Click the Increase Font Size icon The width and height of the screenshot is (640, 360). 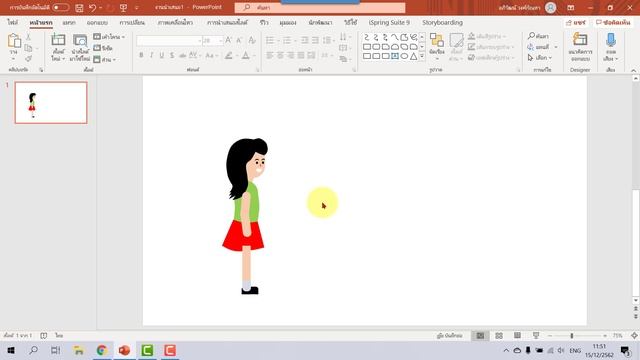point(229,40)
